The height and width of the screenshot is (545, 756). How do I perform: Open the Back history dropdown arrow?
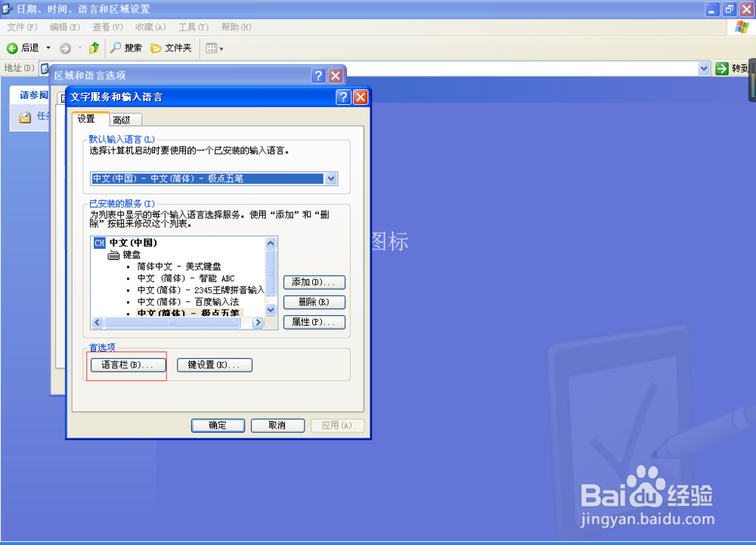(x=48, y=48)
